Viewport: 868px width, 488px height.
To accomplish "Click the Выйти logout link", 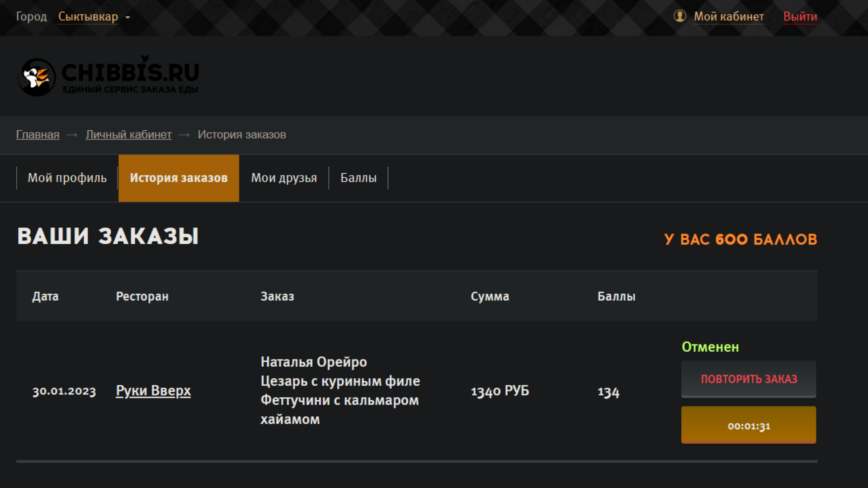I will [x=800, y=16].
